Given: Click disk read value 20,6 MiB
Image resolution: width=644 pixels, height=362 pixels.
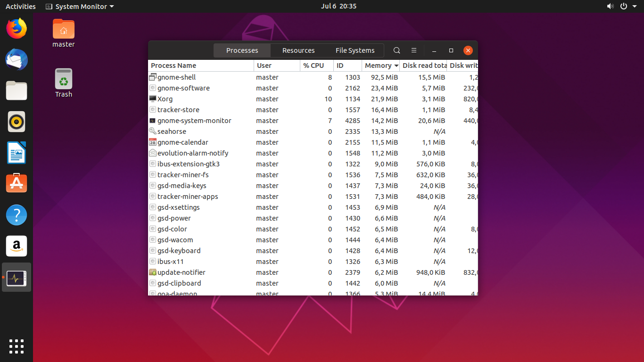Looking at the screenshot, I should click(x=431, y=121).
